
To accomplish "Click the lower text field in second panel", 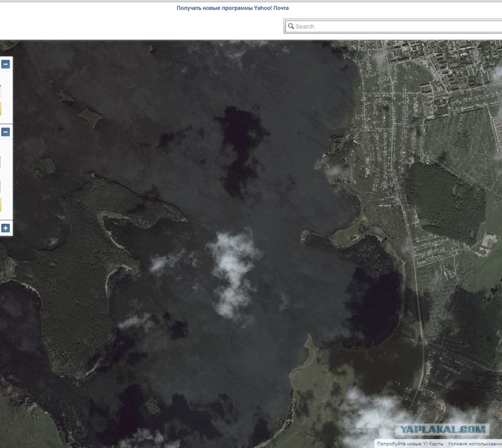I will pos(1,187).
